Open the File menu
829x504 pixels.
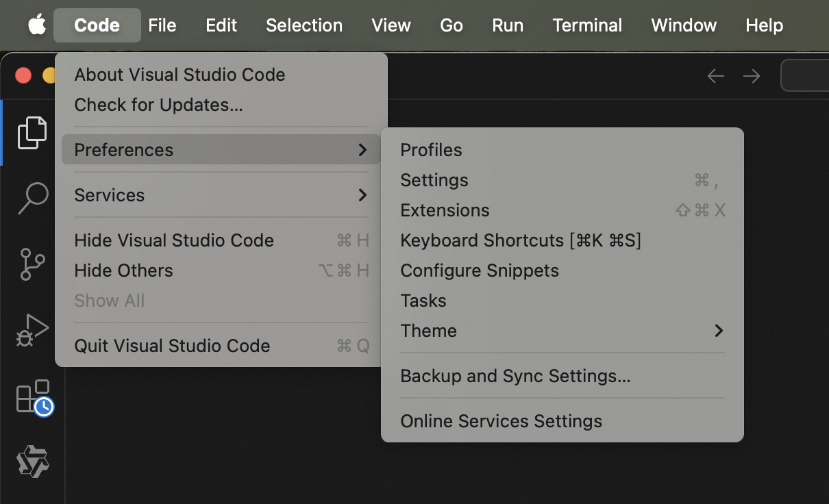tap(162, 25)
